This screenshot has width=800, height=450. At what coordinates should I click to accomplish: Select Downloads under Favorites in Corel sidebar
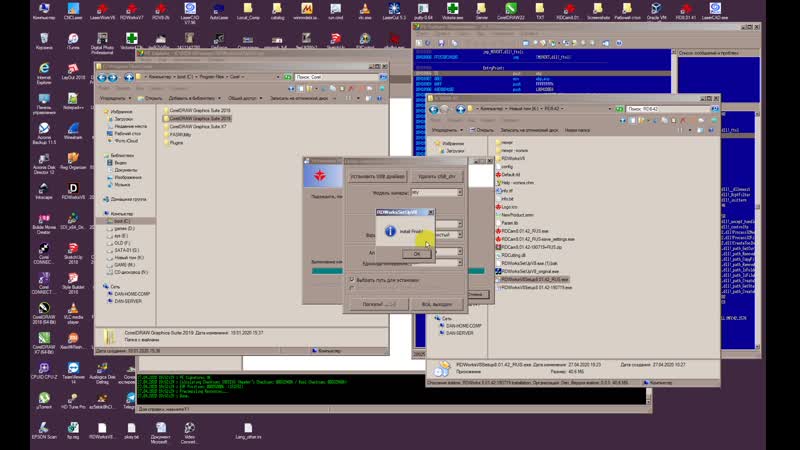[121, 119]
